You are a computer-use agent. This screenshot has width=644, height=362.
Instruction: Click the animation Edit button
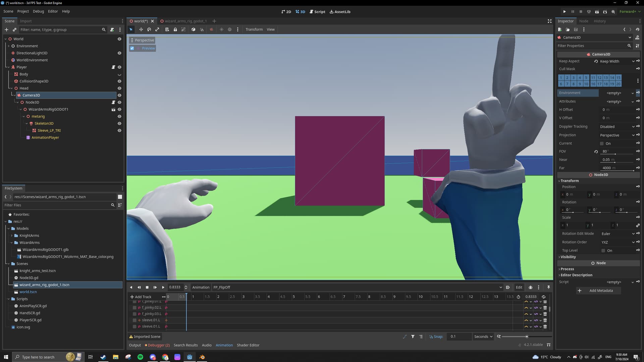click(519, 287)
